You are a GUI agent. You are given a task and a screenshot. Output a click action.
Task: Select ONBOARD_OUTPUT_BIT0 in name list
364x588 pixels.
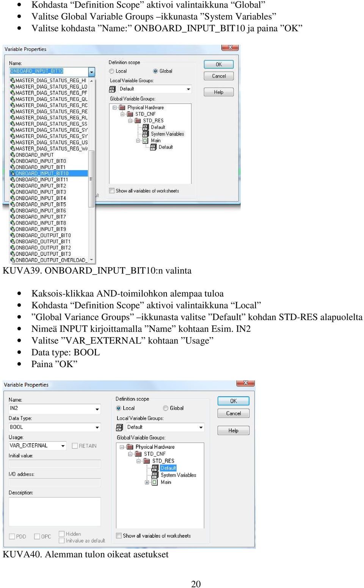point(49,235)
